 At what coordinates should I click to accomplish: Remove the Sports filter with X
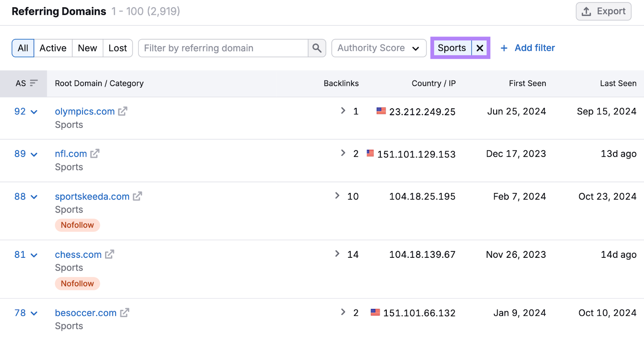480,48
